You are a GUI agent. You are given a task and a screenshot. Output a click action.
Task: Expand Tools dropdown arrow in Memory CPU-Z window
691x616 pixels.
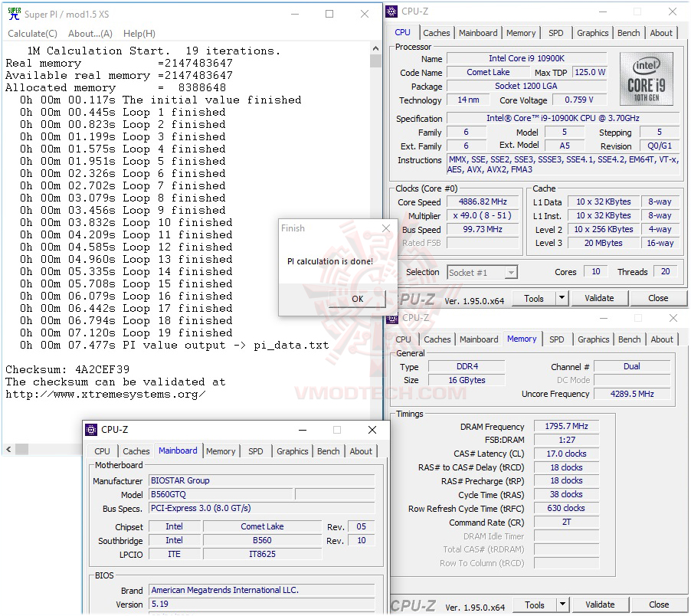point(563,605)
